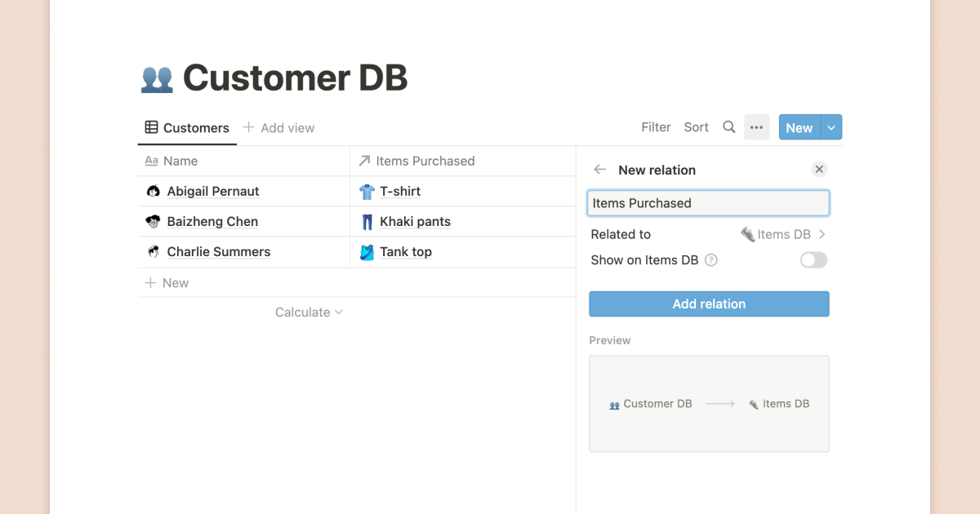Open the Related to Items DB selector
The image size is (980, 514).
(782, 234)
